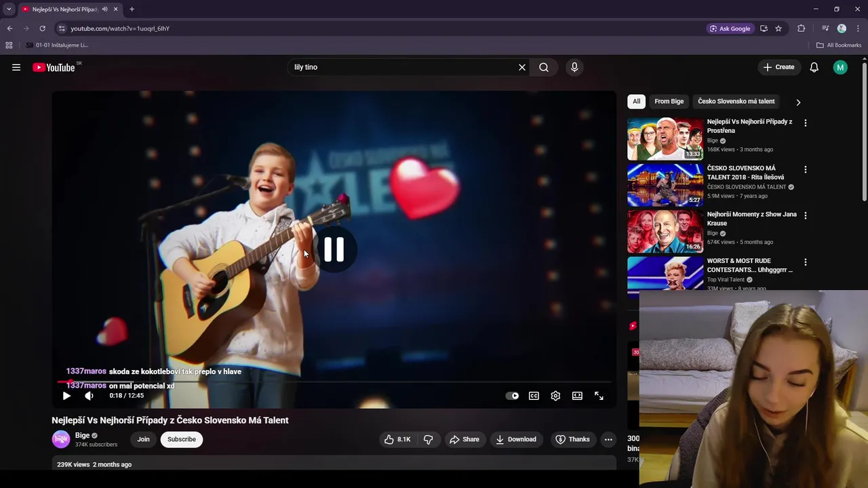
Task: Toggle subtitles with the CC button
Action: (534, 396)
